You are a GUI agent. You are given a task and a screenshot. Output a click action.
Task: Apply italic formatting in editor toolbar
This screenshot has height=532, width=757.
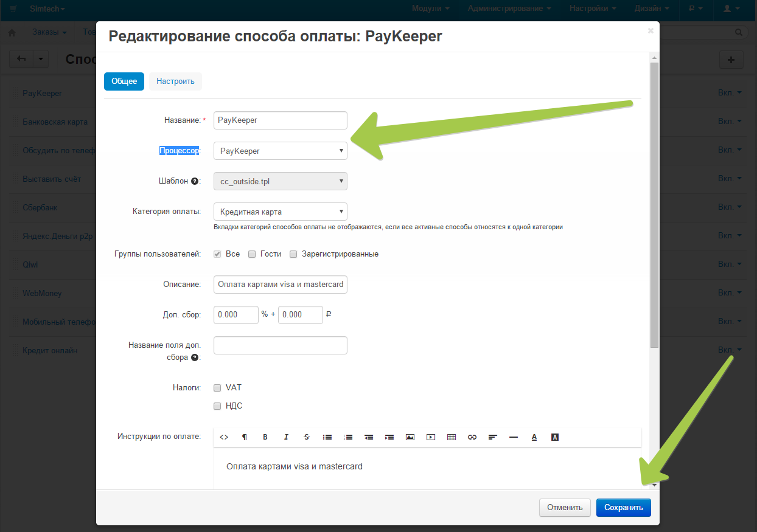286,437
